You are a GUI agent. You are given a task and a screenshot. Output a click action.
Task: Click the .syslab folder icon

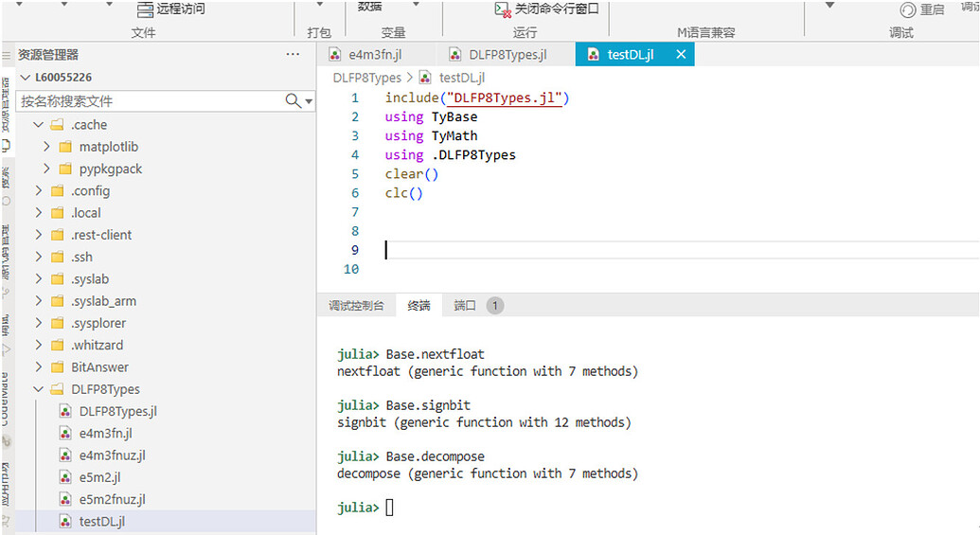click(57, 278)
